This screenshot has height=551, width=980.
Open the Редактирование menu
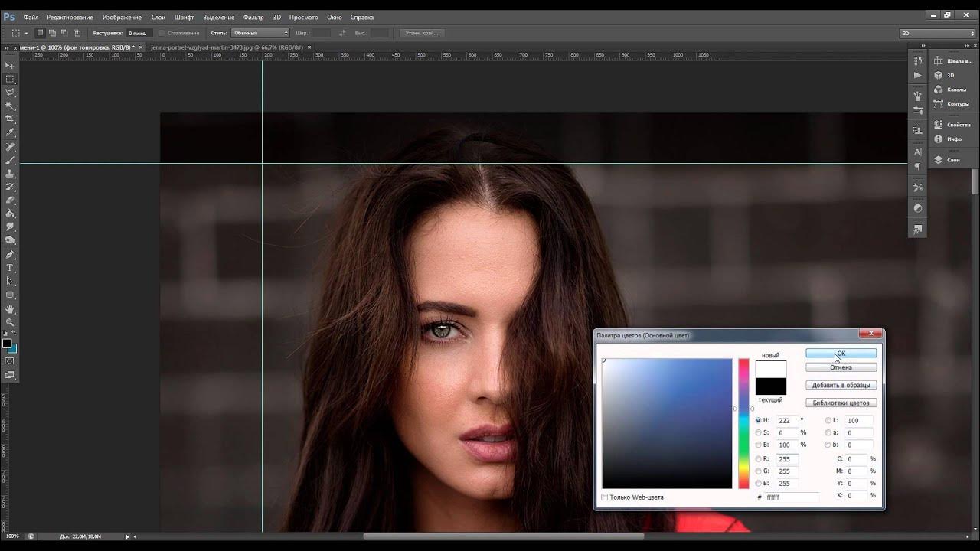[70, 17]
